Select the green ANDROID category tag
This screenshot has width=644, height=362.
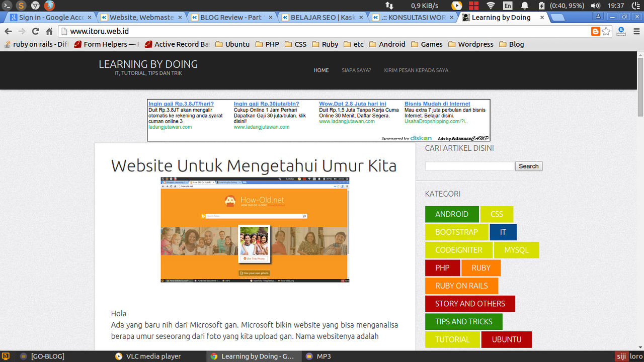pyautogui.click(x=452, y=214)
